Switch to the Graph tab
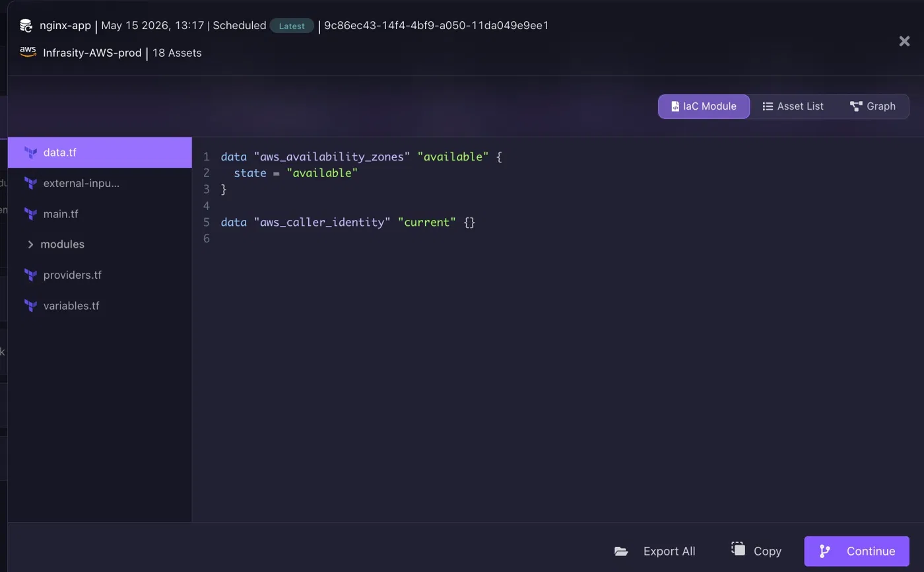 (x=873, y=106)
